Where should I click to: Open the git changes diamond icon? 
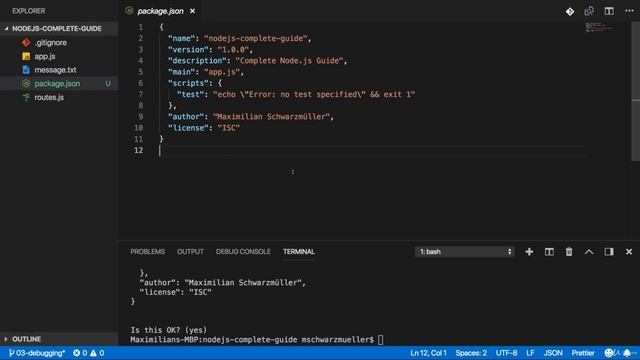coord(570,11)
